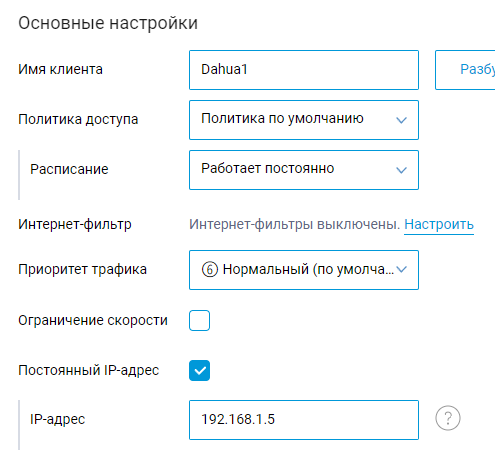This screenshot has width=495, height=450.
Task: Open the help icon beside the IP-адрес field
Action: 448,418
